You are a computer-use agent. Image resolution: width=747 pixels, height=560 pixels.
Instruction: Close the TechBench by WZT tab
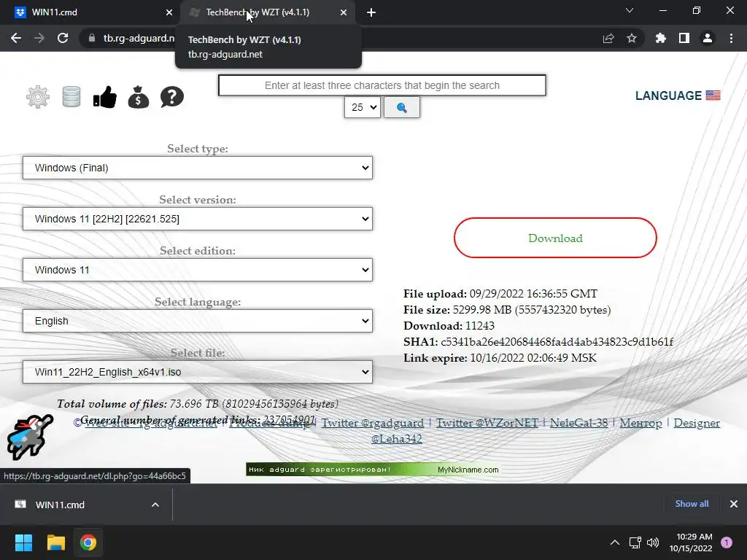pyautogui.click(x=344, y=12)
